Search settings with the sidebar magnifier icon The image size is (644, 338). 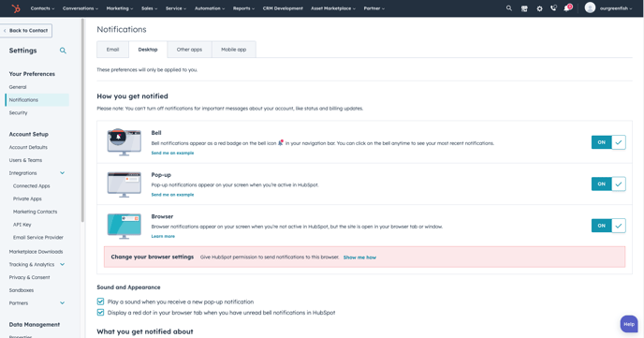63,51
